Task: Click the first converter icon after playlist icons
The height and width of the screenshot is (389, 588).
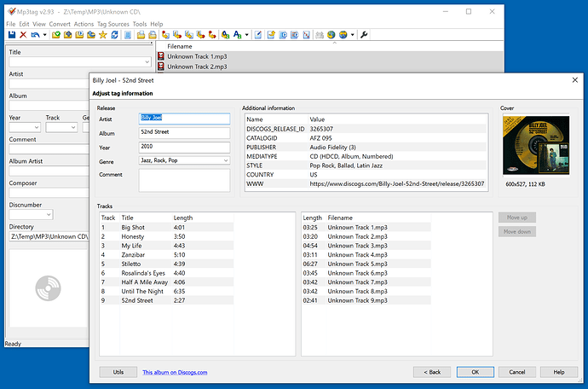Action: [165, 35]
